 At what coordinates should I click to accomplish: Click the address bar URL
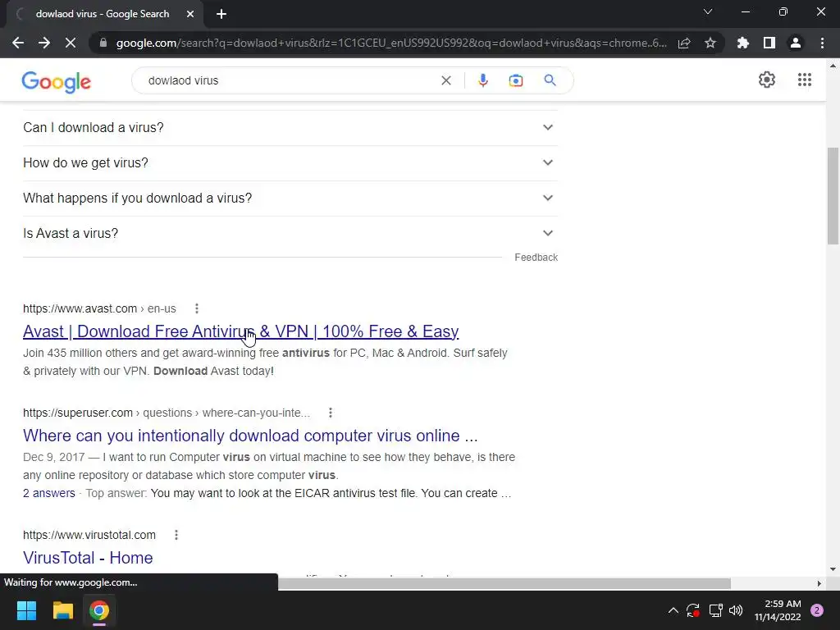click(x=391, y=43)
